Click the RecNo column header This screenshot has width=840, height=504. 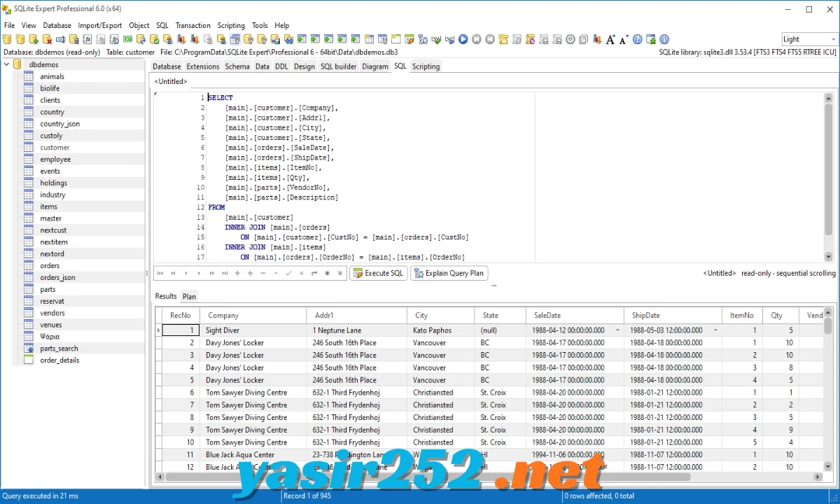[181, 316]
